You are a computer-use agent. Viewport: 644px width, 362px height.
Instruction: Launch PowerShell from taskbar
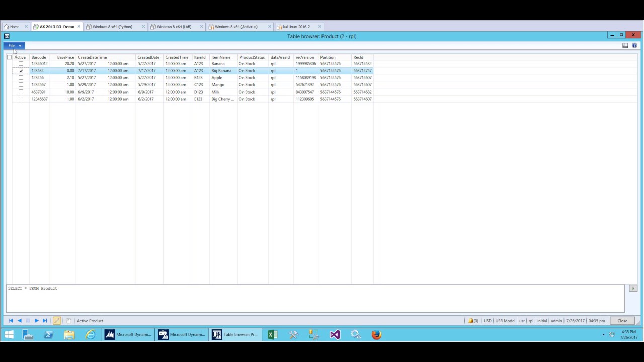click(49, 334)
